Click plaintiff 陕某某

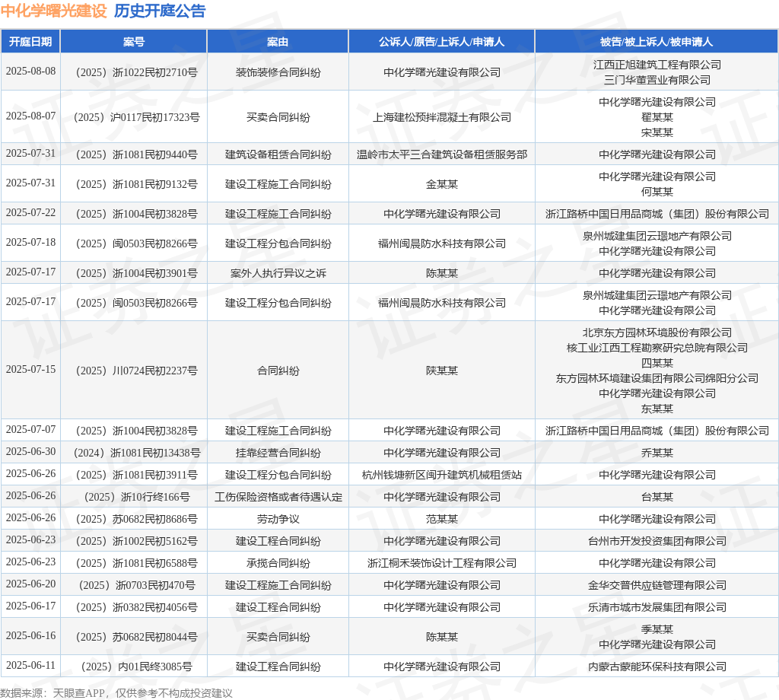[x=442, y=371]
